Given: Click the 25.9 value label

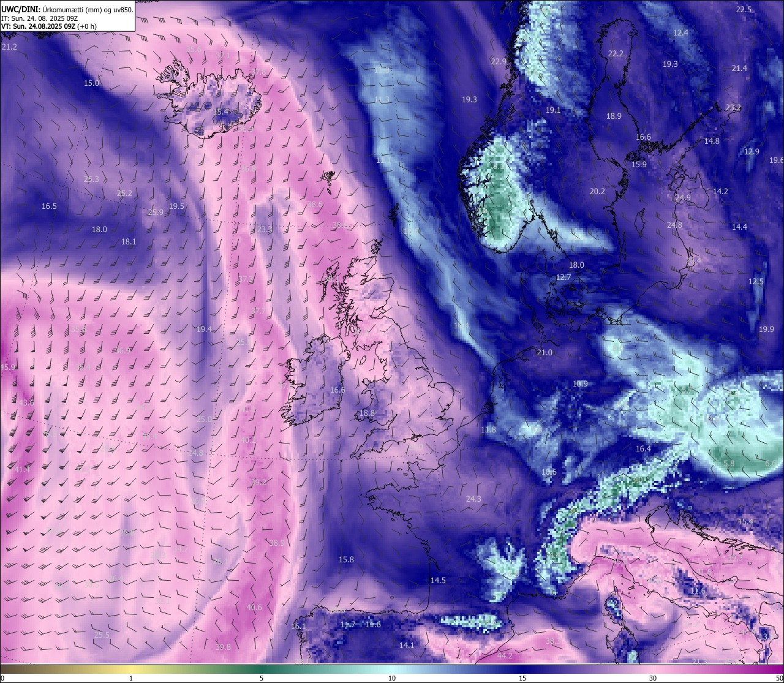Looking at the screenshot, I should click(x=156, y=213).
